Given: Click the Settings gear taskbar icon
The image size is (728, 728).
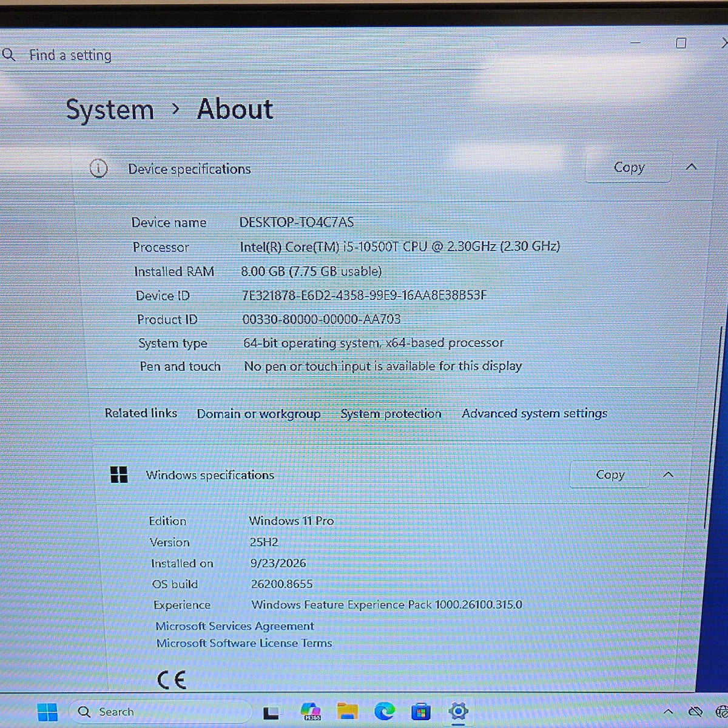Looking at the screenshot, I should pos(458,711).
